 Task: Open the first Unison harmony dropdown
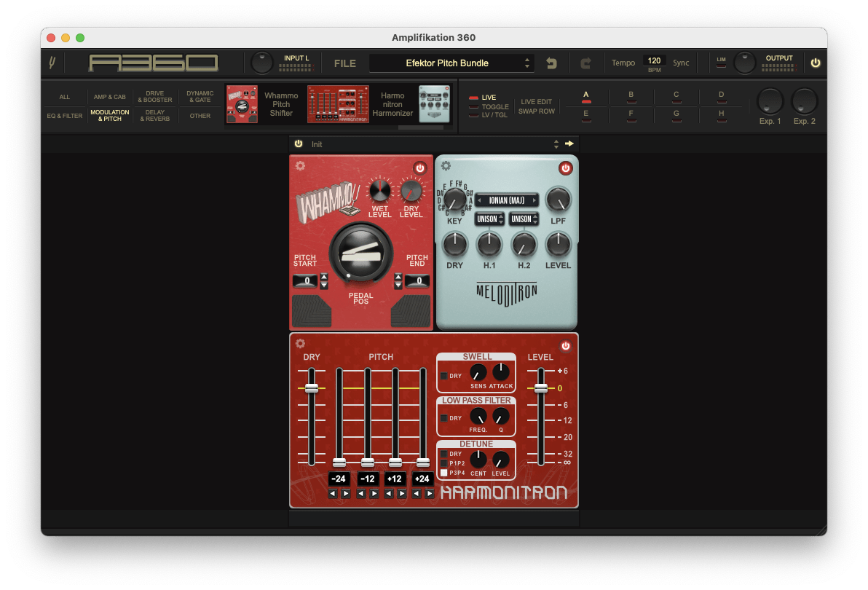(x=489, y=219)
